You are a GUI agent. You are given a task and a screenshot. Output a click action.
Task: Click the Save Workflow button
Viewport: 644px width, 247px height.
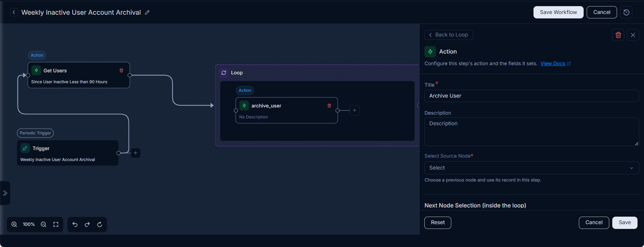click(558, 12)
